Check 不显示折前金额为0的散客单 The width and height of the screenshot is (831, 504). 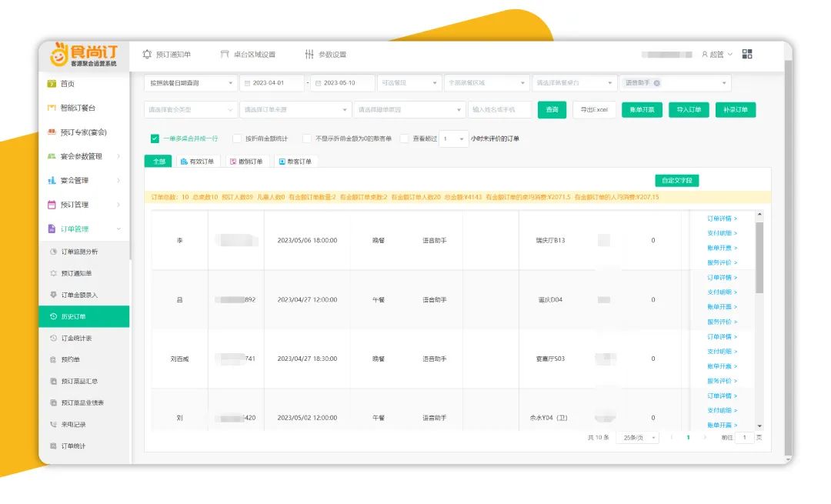(306, 139)
